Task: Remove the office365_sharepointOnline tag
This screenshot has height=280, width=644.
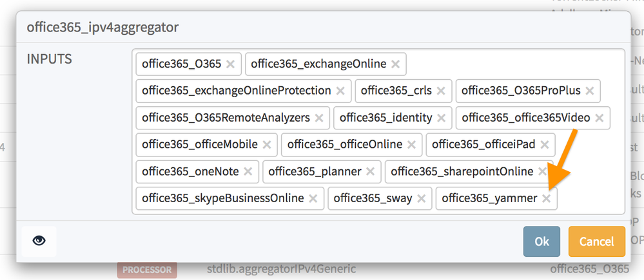Action: (x=542, y=172)
